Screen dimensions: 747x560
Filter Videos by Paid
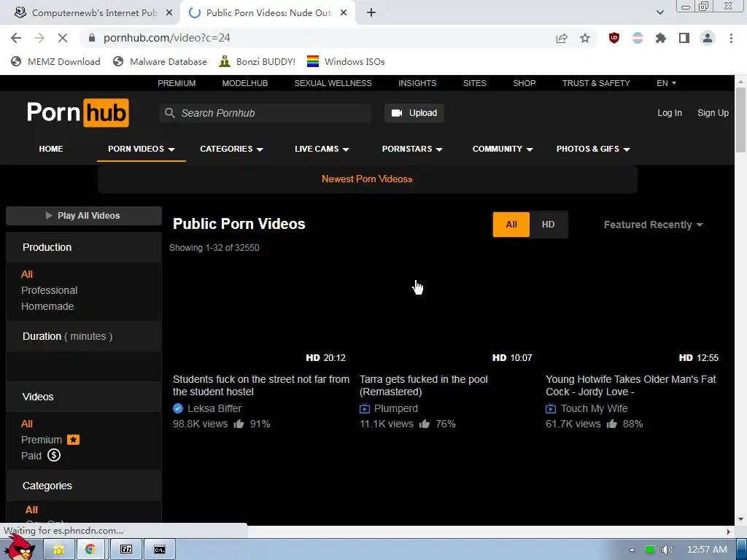31,456
